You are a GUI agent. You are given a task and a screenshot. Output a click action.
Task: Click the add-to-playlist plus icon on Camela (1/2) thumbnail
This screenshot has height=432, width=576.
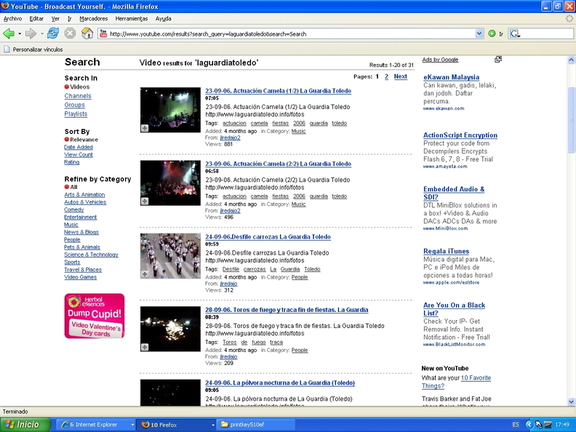point(144,128)
